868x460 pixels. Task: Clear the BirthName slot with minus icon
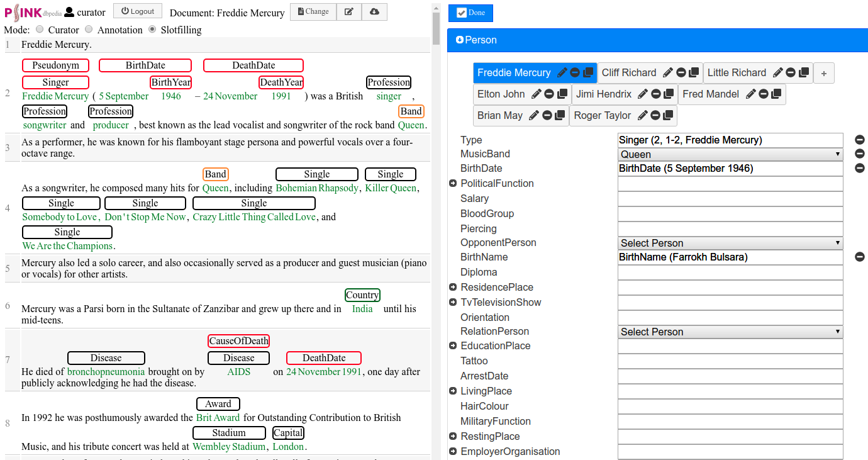coord(860,257)
